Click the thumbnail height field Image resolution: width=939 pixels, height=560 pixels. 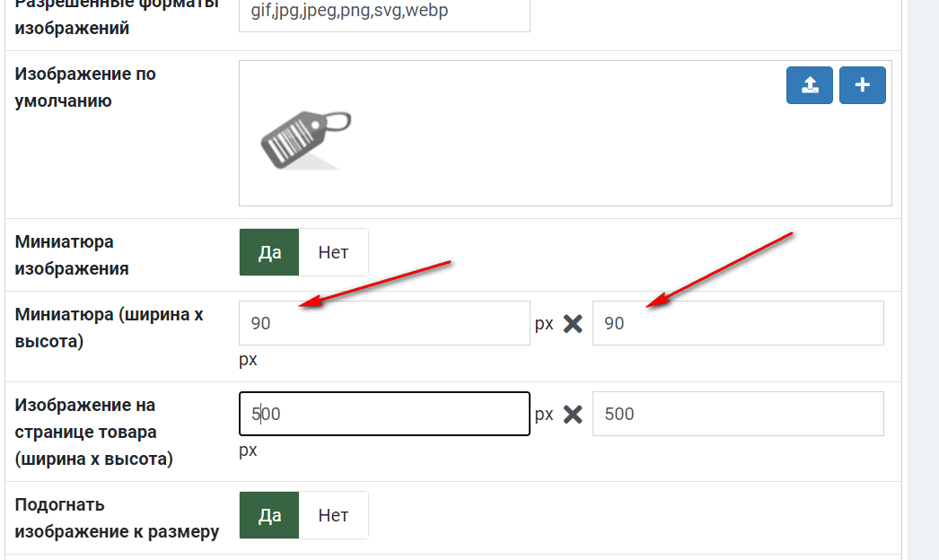(x=738, y=323)
